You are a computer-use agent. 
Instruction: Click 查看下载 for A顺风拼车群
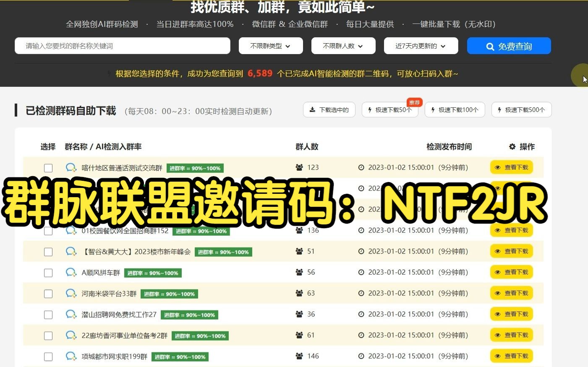(512, 272)
